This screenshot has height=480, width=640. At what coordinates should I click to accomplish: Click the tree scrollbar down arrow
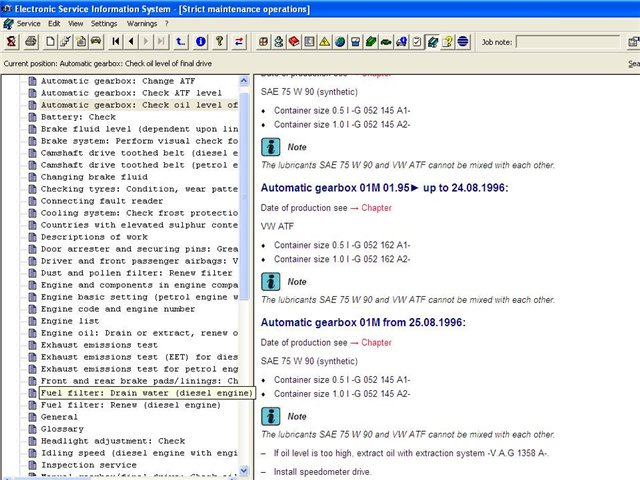244,470
